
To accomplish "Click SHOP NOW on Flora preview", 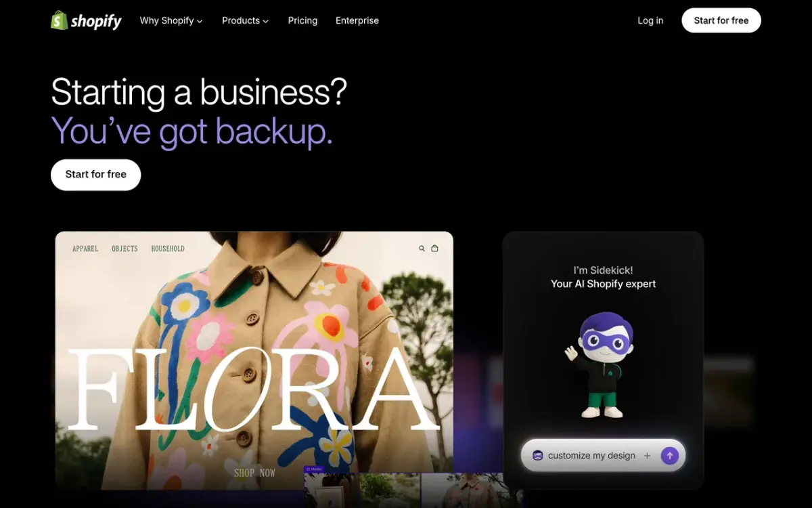I will tap(254, 473).
